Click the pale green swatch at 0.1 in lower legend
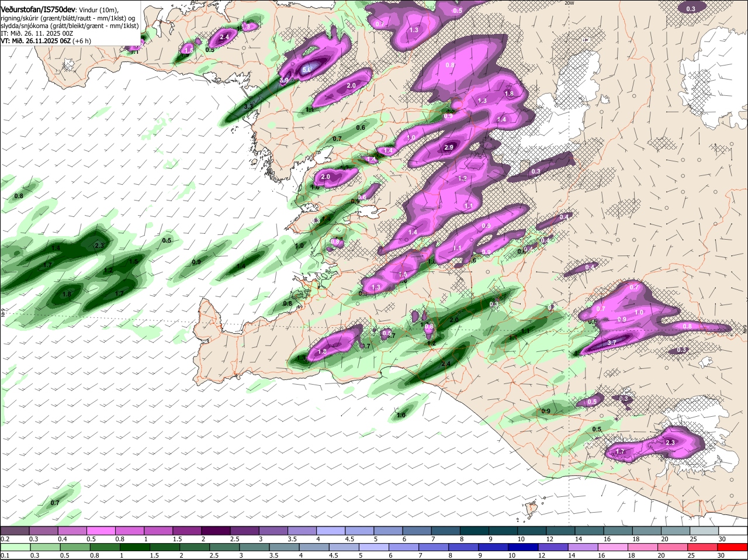748x560 pixels. click(x=16, y=547)
